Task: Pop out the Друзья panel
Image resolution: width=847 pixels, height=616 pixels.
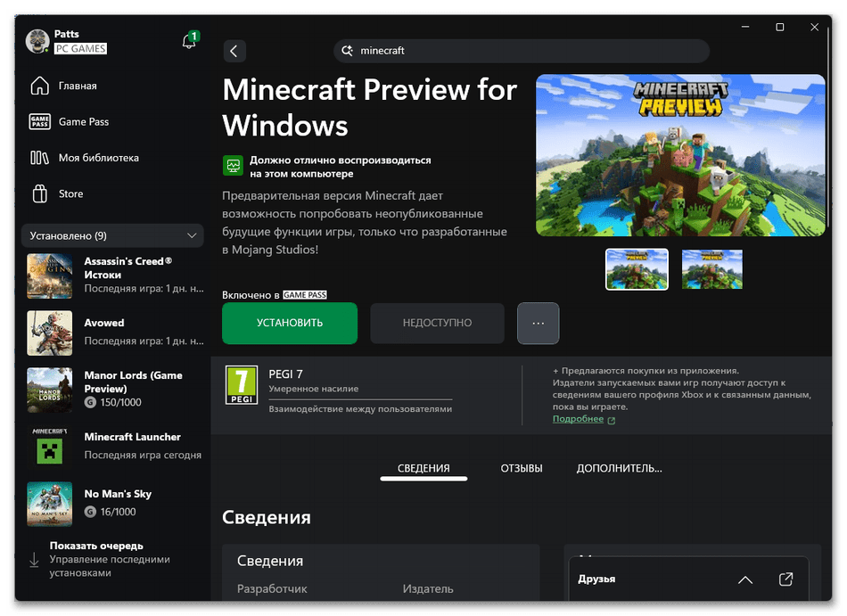Action: tap(786, 579)
